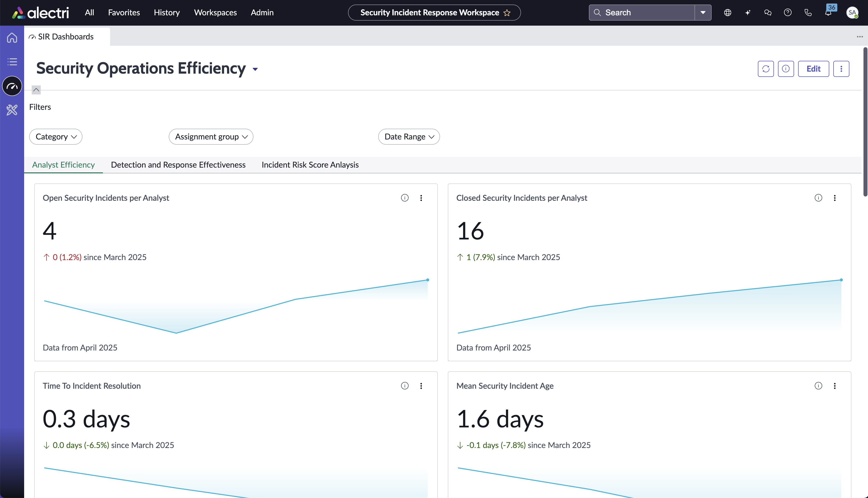Switch to Incident Risk Score Anlaysis tab
The width and height of the screenshot is (868, 498).
pos(310,165)
